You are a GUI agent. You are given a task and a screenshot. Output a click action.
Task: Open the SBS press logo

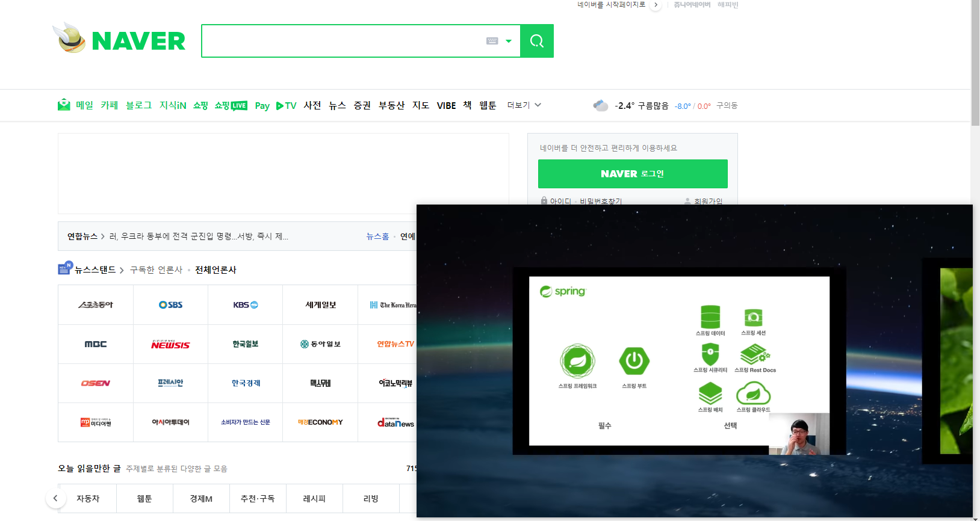[170, 305]
